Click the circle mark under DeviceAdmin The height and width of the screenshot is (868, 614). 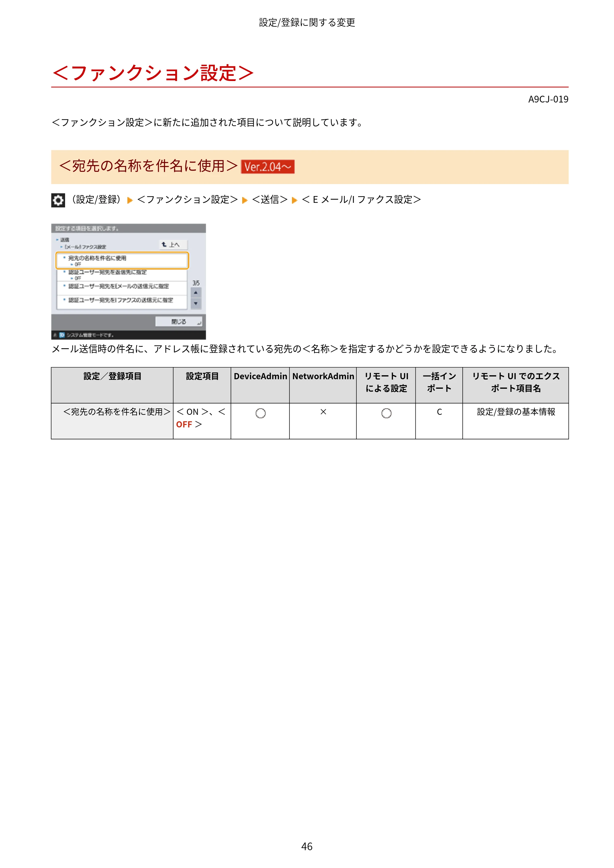tap(260, 413)
